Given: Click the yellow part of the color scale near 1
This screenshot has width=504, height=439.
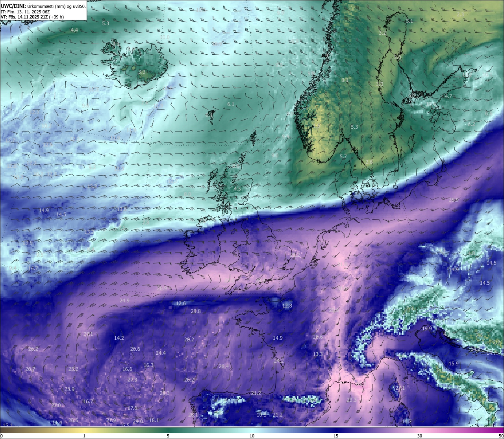Looking at the screenshot, I should click(84, 430).
